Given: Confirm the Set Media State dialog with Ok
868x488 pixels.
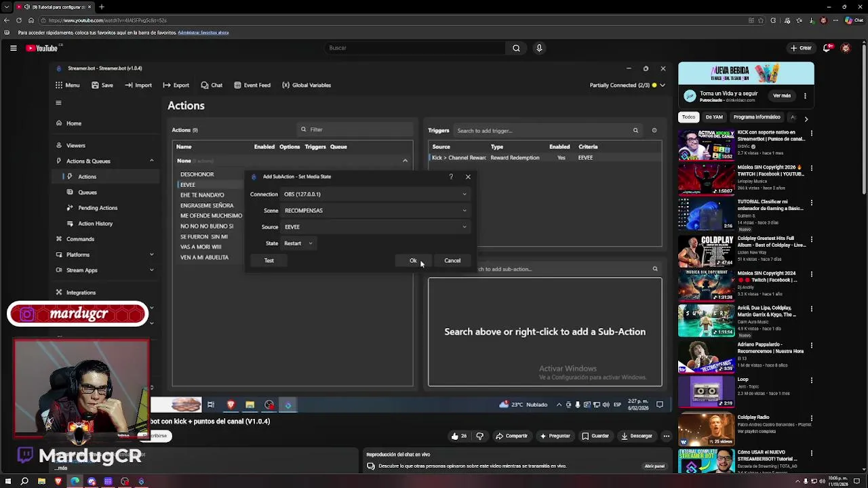Looking at the screenshot, I should coord(413,261).
